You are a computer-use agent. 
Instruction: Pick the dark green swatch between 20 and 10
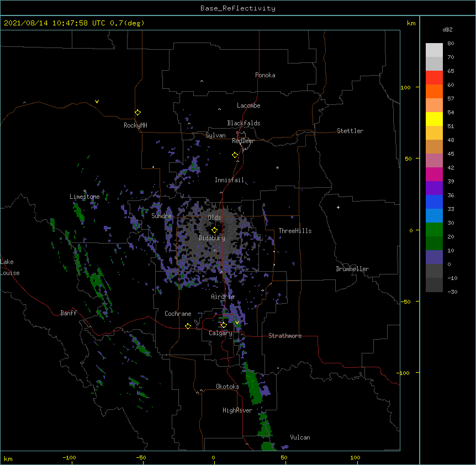(x=434, y=244)
